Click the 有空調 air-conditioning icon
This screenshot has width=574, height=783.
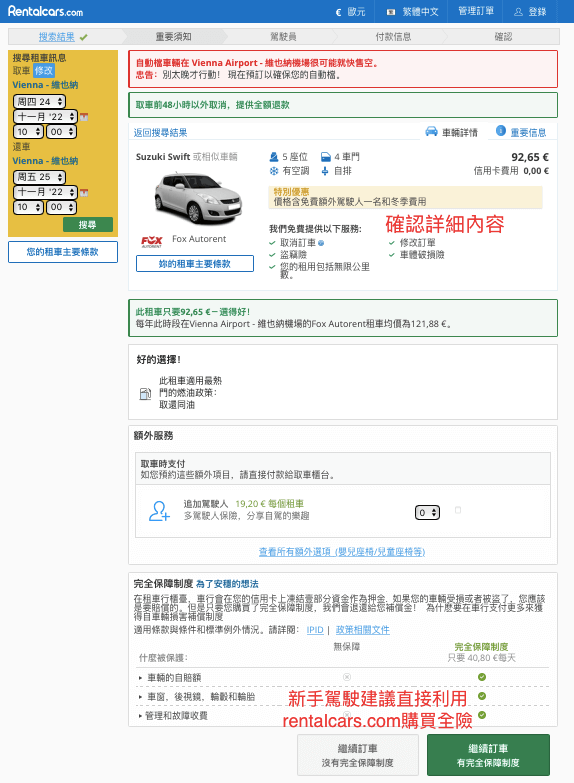274,171
